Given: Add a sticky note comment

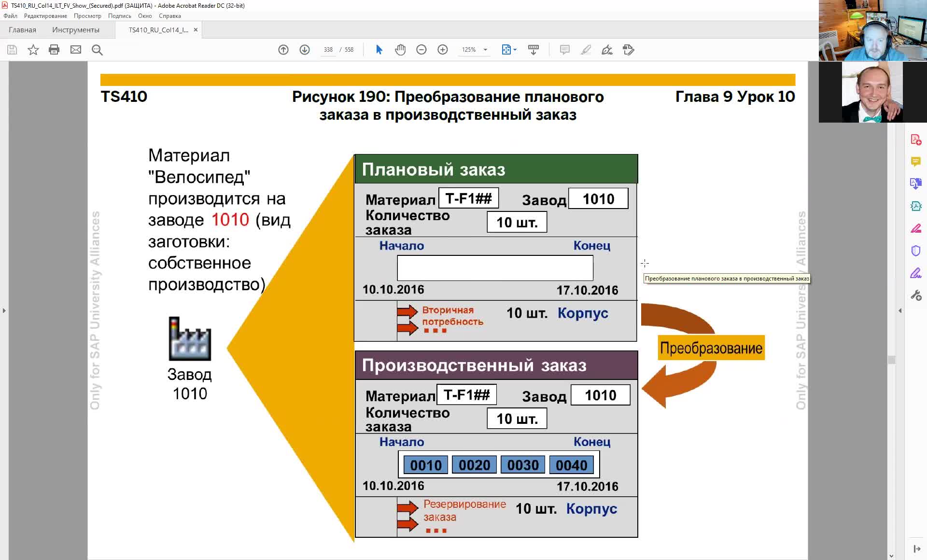Looking at the screenshot, I should pyautogui.click(x=564, y=50).
